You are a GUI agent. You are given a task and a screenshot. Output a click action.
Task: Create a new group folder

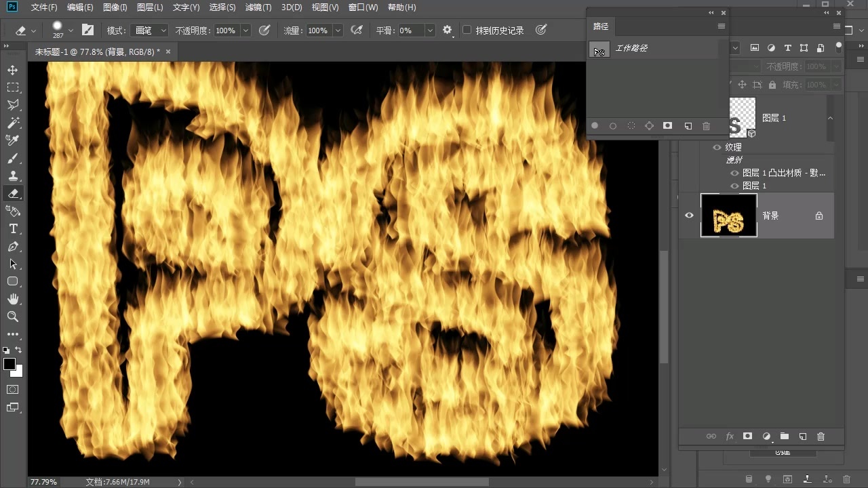tap(785, 436)
